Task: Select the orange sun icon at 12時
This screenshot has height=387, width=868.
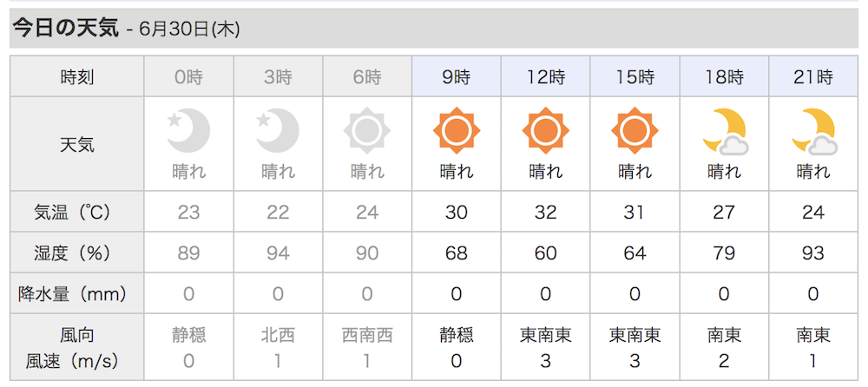Action: (545, 131)
